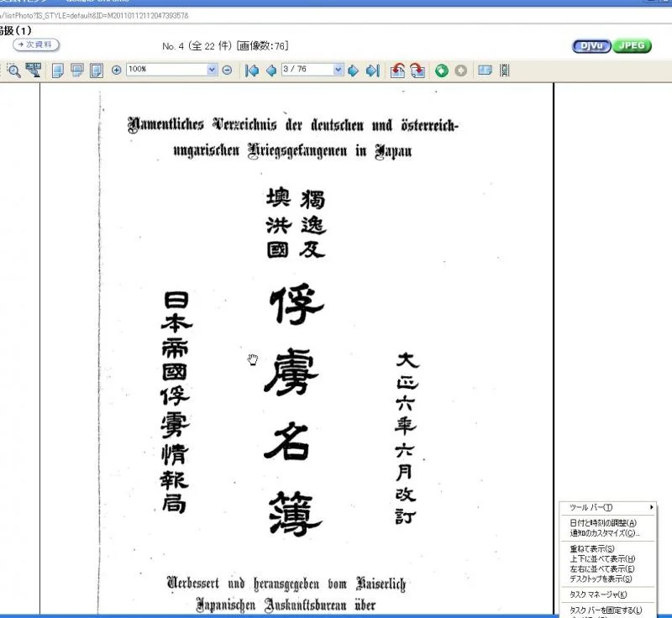Switch to JPEG viewing format

point(633,46)
